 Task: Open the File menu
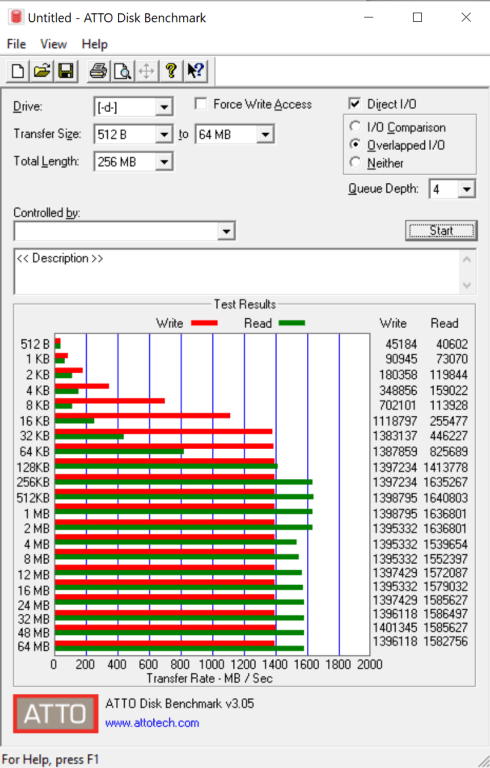16,44
